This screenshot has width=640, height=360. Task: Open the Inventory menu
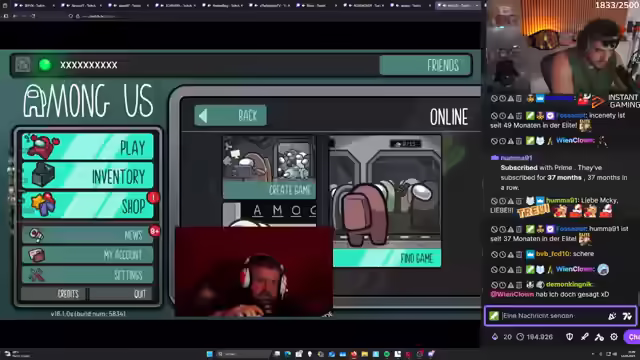[x=88, y=176]
